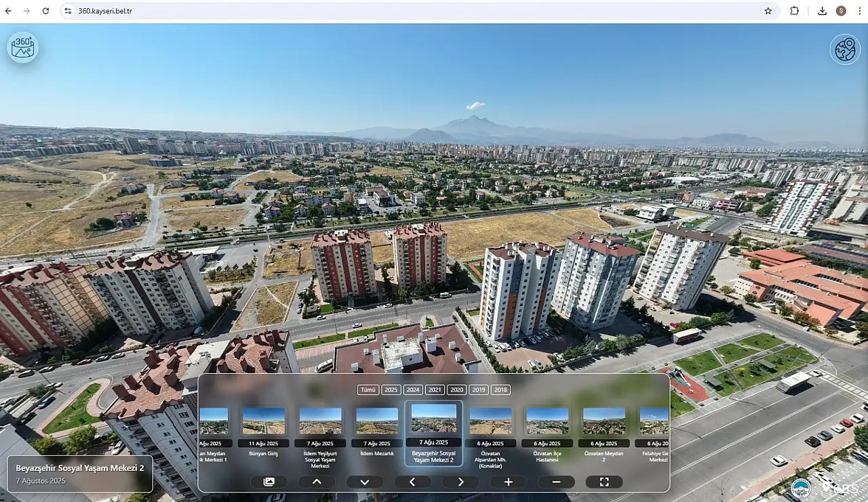The height and width of the screenshot is (502, 868).
Task: Open the browser downloads icon
Action: pyautogui.click(x=823, y=11)
